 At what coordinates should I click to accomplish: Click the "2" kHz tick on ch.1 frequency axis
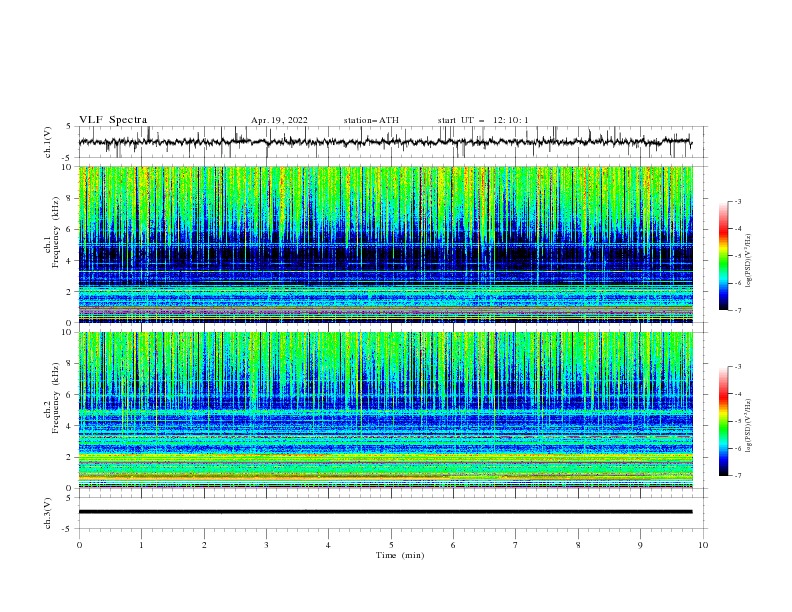point(69,291)
